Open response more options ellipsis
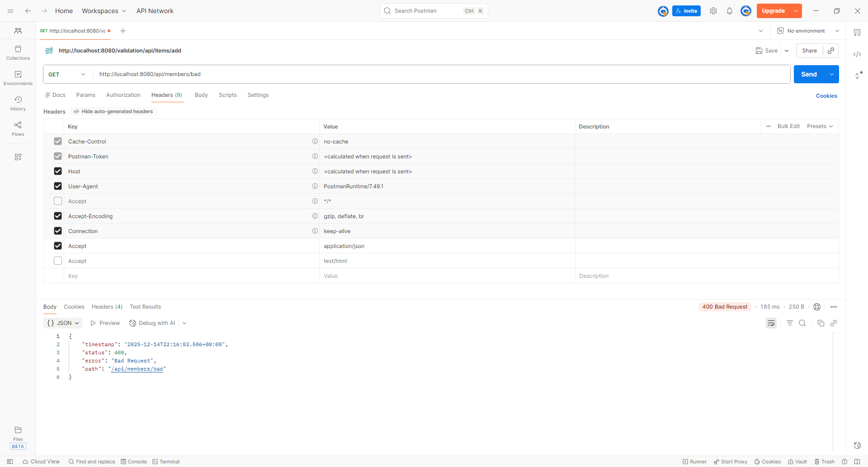The image size is (868, 467). pos(834,307)
